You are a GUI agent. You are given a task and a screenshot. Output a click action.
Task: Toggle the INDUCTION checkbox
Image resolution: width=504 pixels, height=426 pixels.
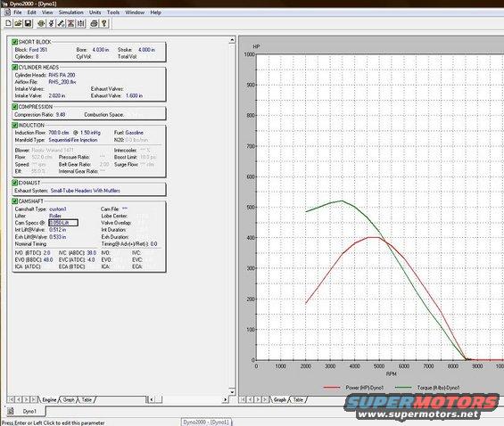(14, 125)
